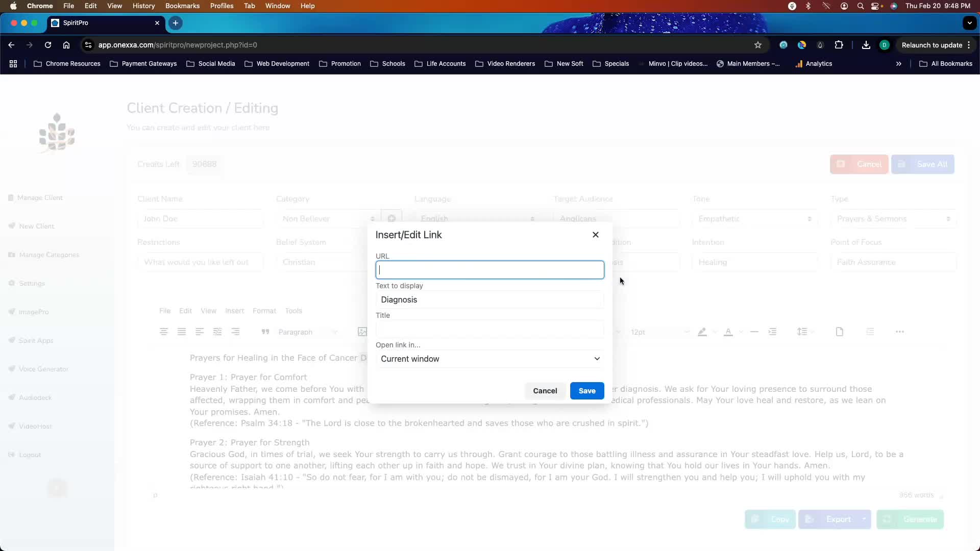This screenshot has width=980, height=551.
Task: Open the Type Prayers & Sermons dropdown
Action: tap(893, 219)
